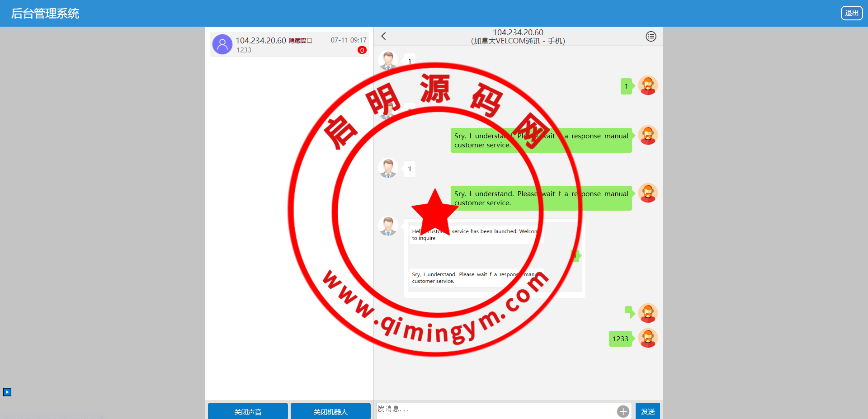Disable the robot with 关闭机器人 button
The image size is (868, 419).
point(330,411)
